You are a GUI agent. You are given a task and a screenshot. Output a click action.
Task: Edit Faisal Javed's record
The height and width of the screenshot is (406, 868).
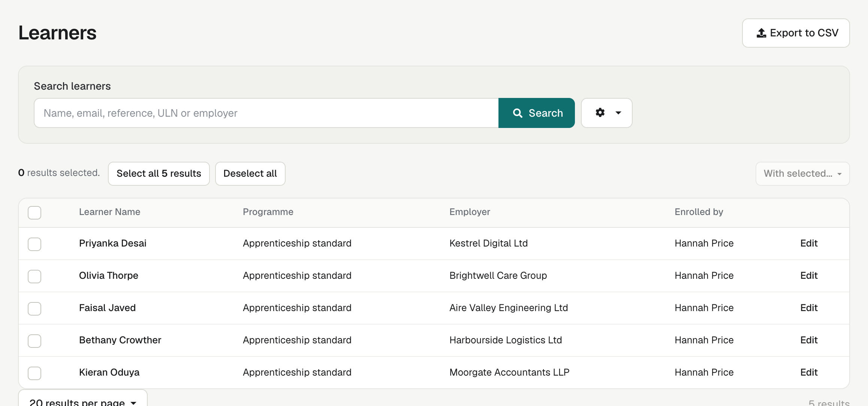(x=809, y=308)
